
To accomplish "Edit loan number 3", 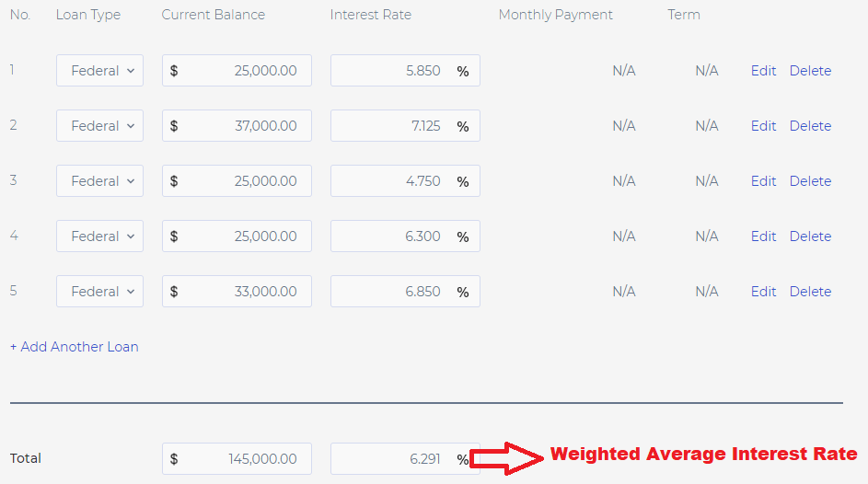I will [x=763, y=181].
